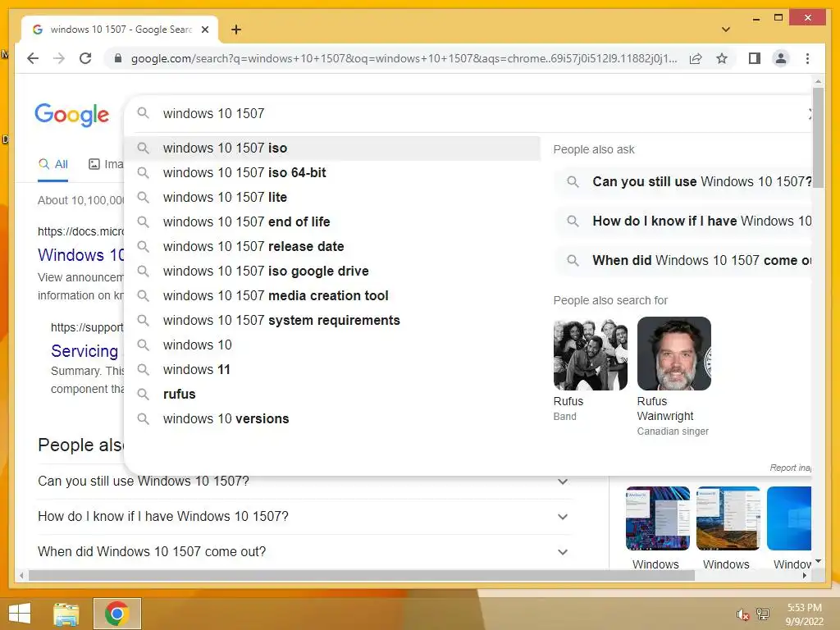Switch to the Images results tab
The image size is (840, 630).
tap(106, 164)
